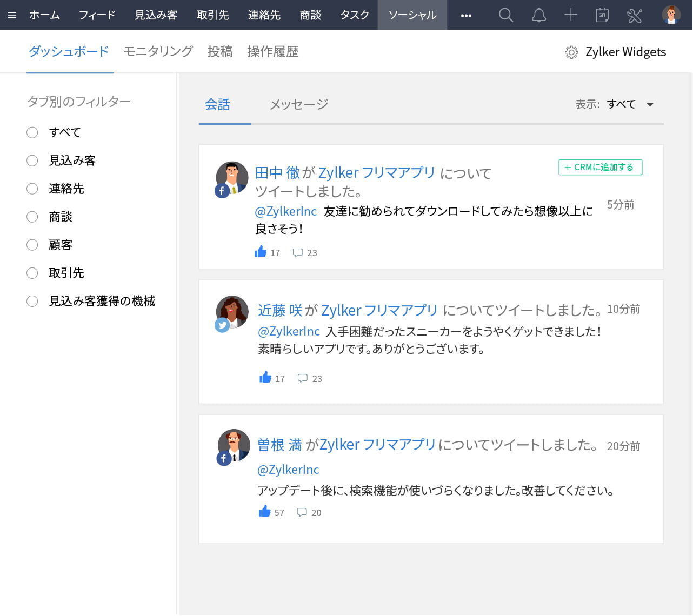Open 田中 徹 name link

click(277, 173)
